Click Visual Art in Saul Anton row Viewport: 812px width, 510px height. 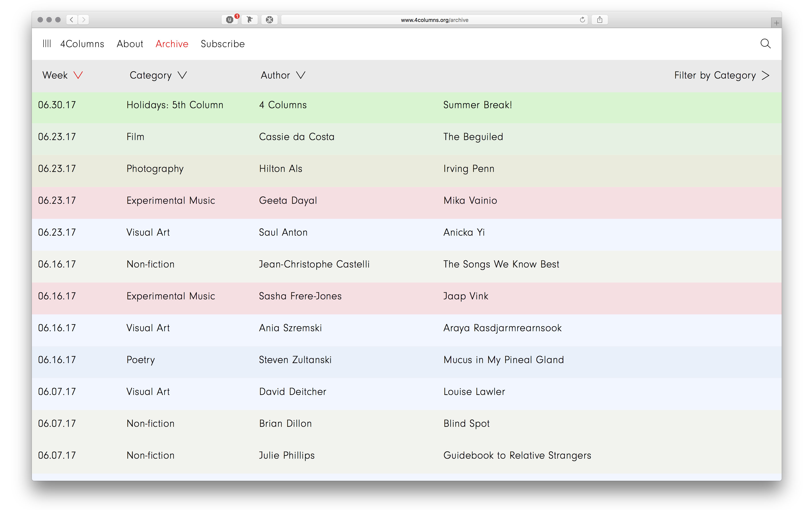pos(148,232)
